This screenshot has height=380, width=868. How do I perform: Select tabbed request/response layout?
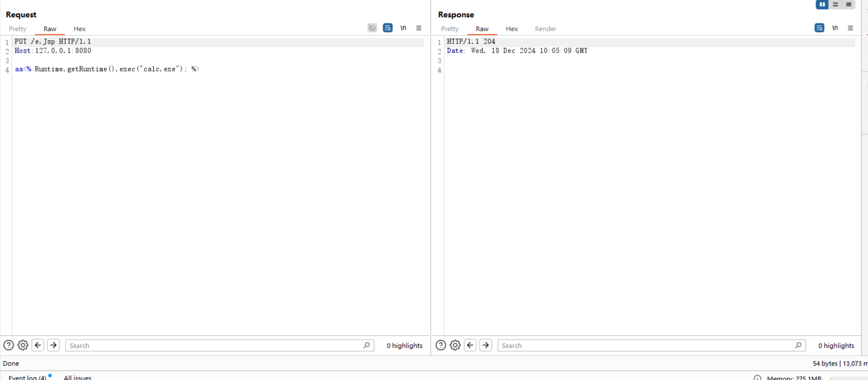tap(849, 5)
